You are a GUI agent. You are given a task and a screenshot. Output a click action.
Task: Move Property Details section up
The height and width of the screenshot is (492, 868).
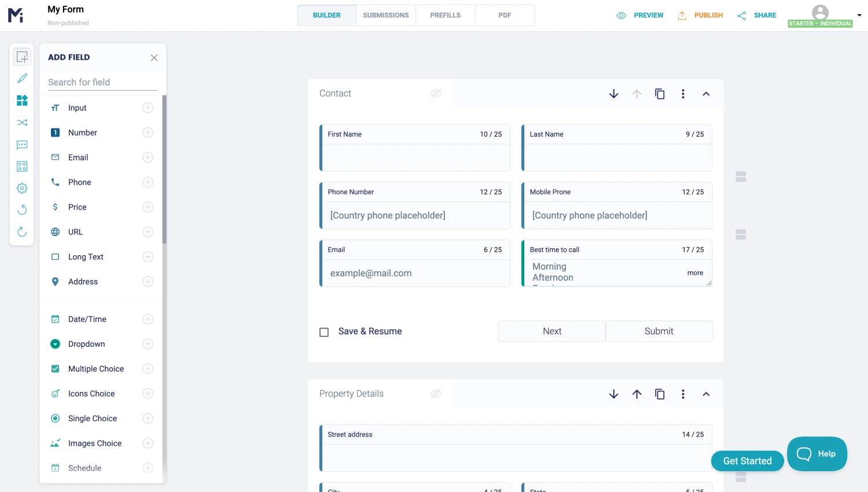637,394
